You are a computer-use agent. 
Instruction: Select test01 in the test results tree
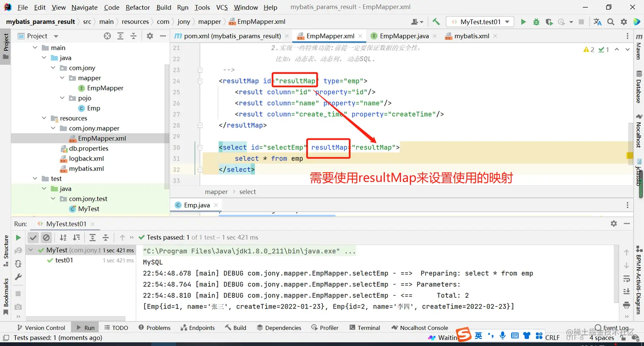[x=64, y=260]
